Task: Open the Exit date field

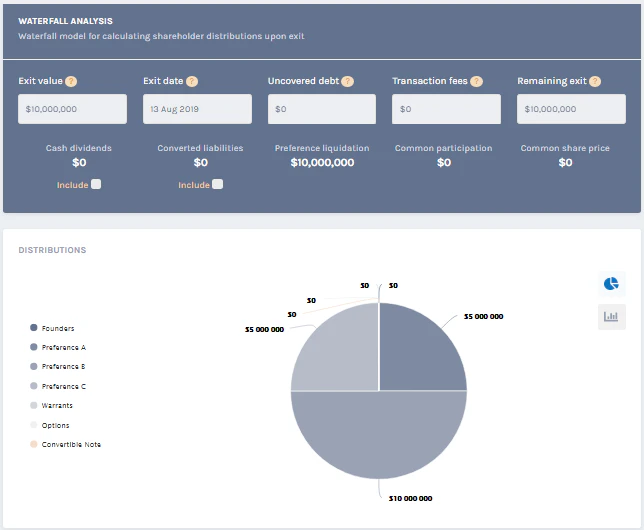Action: [197, 109]
